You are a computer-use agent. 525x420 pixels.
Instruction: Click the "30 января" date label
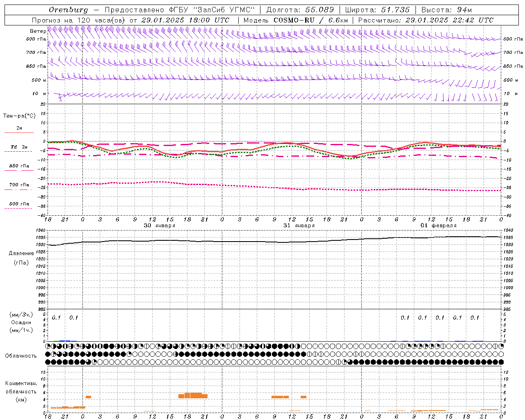[160, 226]
